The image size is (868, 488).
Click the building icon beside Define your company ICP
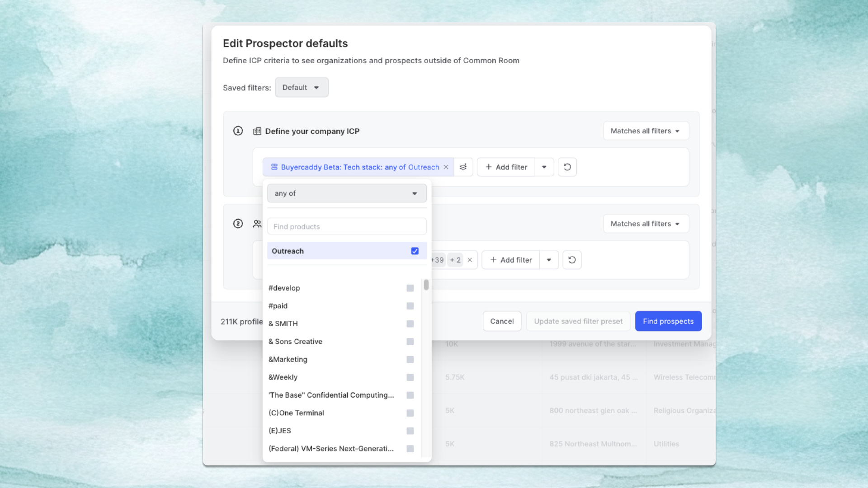[257, 131]
